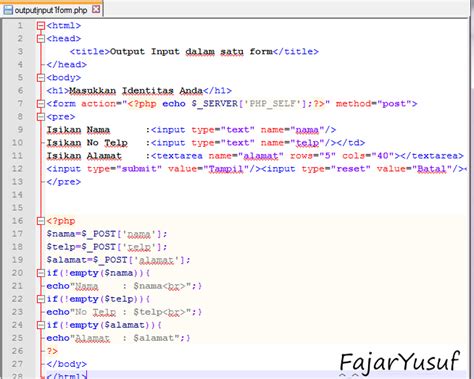The image size is (474, 379).
Task: Collapse the if(!empty($alamat)) fold on line 24
Action: [41, 325]
